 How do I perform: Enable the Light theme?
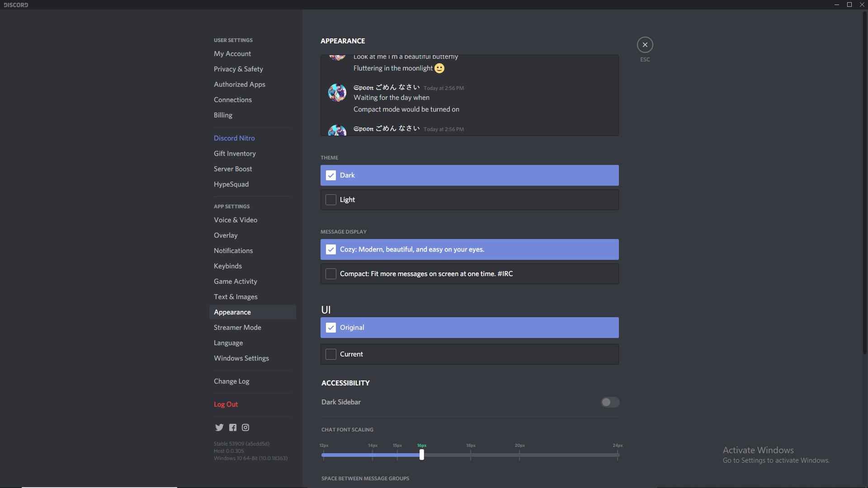point(469,199)
